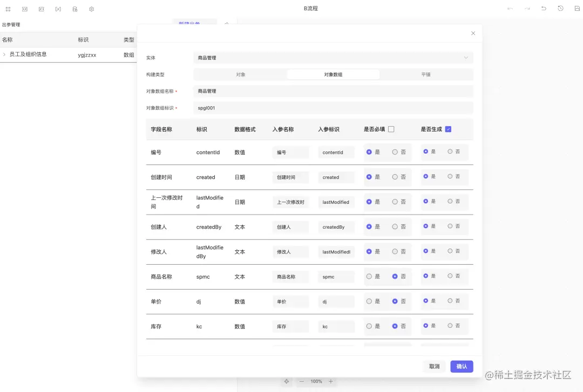This screenshot has height=392, width=583.
Task: Open the settings gear icon
Action: [91, 9]
